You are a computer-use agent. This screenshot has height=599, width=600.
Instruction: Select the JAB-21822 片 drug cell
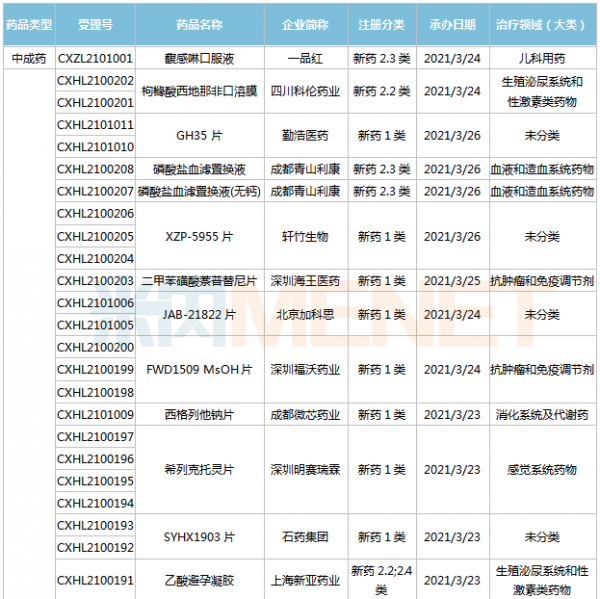point(200,314)
